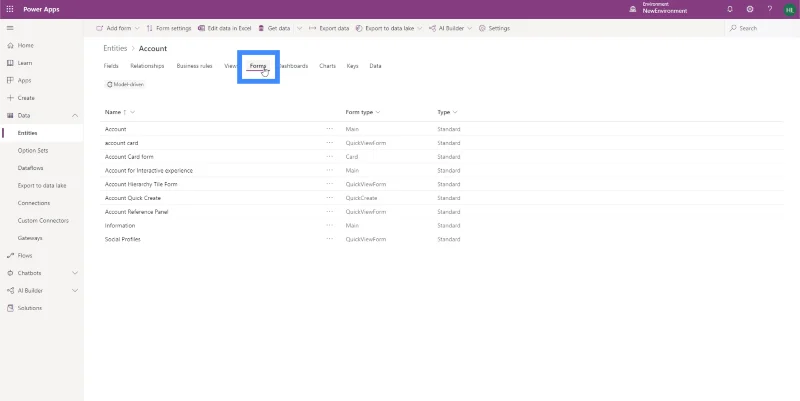Expand the AI Builder toolbar chevron
Viewport: 800px width, 401px height.
click(469, 29)
